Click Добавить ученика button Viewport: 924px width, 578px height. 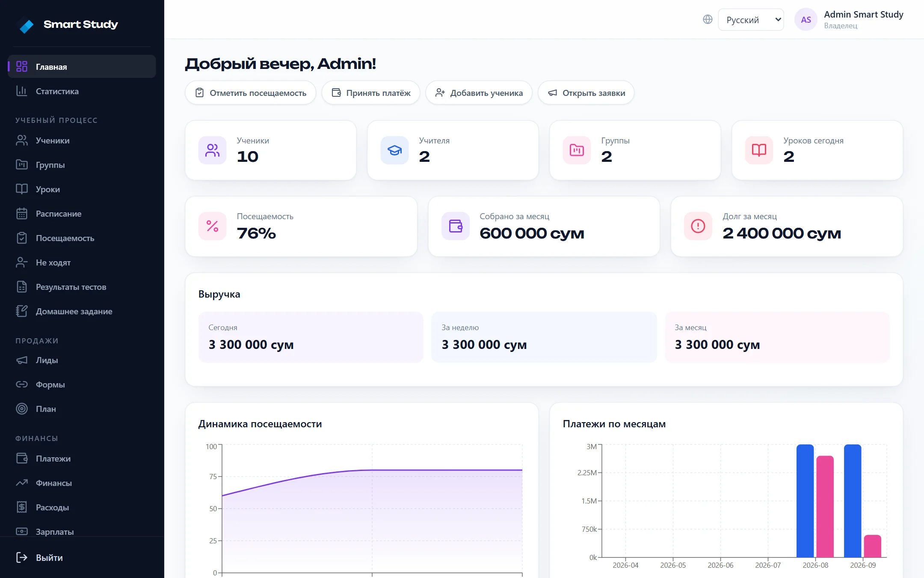click(x=479, y=93)
